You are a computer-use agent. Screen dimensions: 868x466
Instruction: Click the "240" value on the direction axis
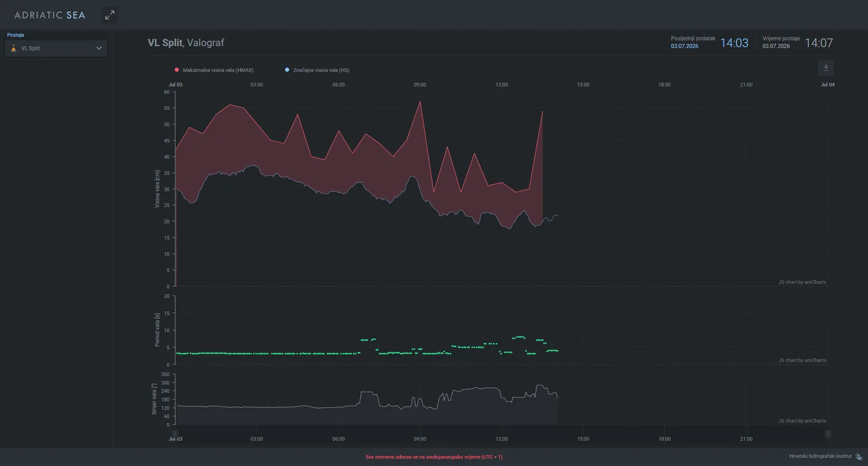165,391
